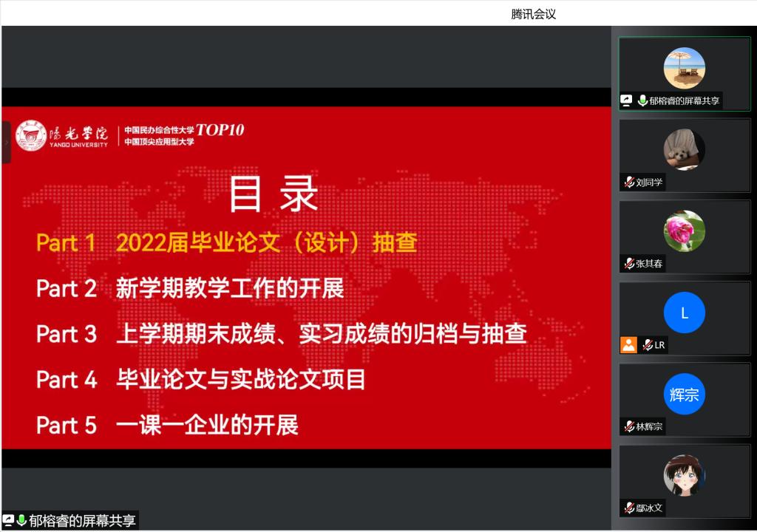The image size is (757, 532).
Task: Select 郁榕睿's beach umbrella avatar
Action: tap(684, 68)
